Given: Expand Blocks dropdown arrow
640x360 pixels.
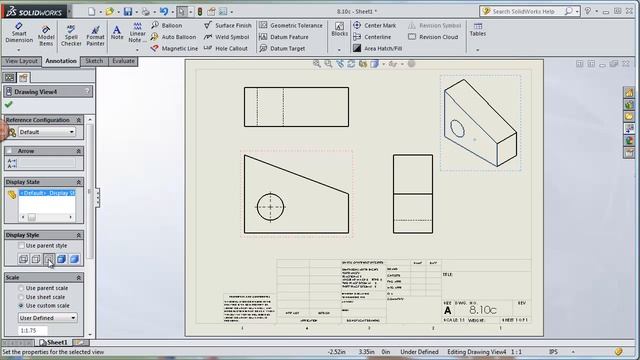Looking at the screenshot, I should pyautogui.click(x=339, y=50).
